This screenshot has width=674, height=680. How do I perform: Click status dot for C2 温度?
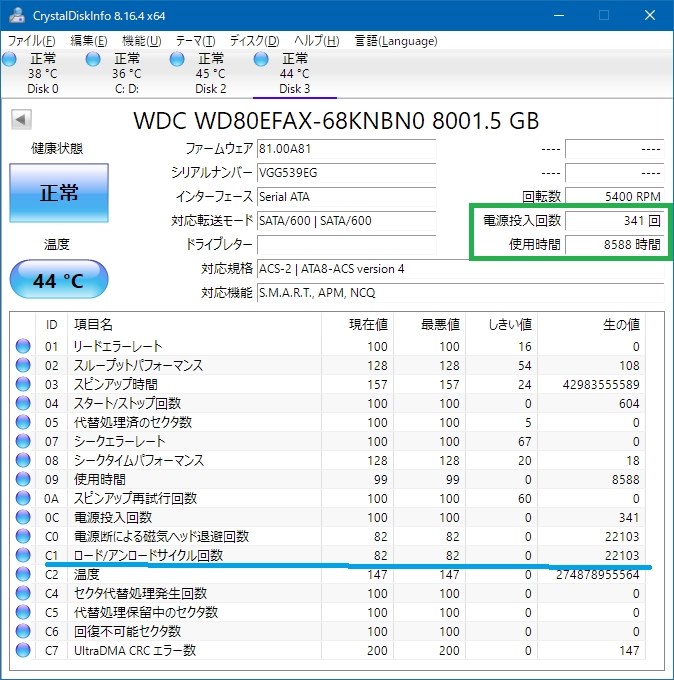pos(23,574)
